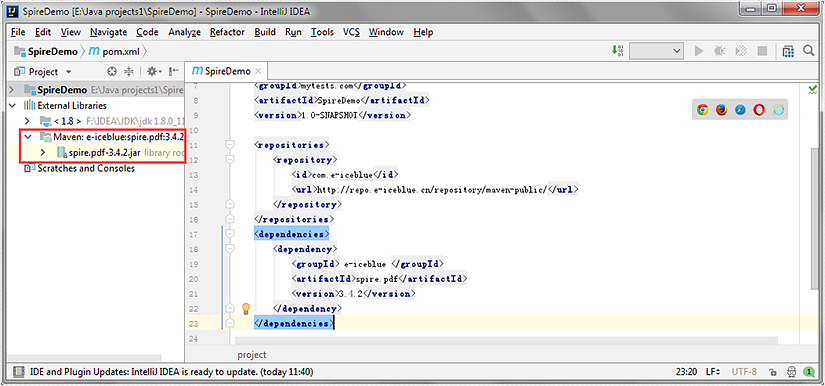Open preview in Chrome browser icon

(702, 110)
